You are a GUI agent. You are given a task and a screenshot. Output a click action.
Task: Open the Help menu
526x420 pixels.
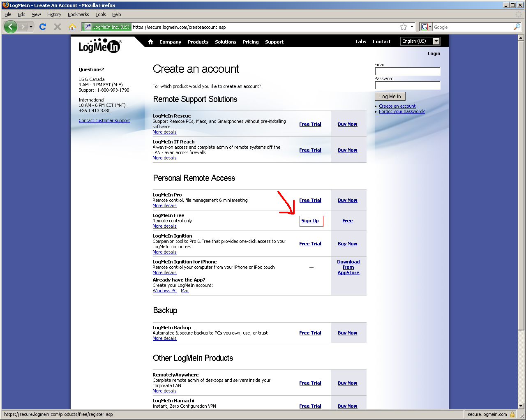[117, 14]
